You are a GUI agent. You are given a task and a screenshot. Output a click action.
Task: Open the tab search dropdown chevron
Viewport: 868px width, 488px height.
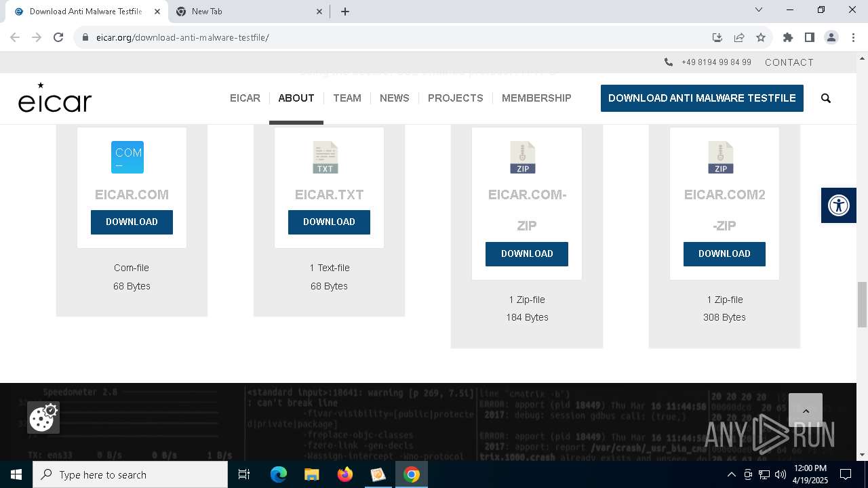759,10
